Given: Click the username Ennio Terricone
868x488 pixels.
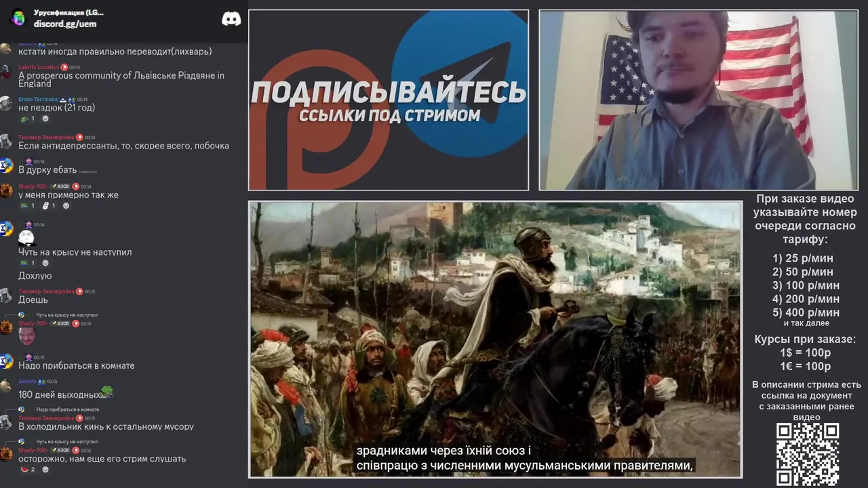Looking at the screenshot, I should 38,100.
